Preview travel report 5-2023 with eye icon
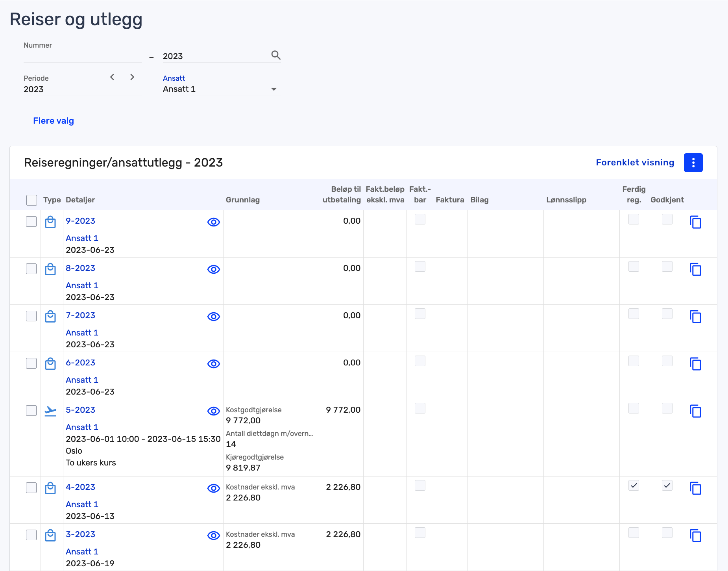 tap(213, 411)
